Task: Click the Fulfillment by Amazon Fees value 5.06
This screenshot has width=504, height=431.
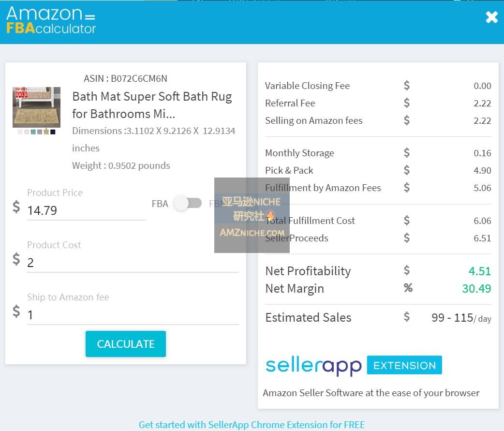Action: tap(482, 188)
